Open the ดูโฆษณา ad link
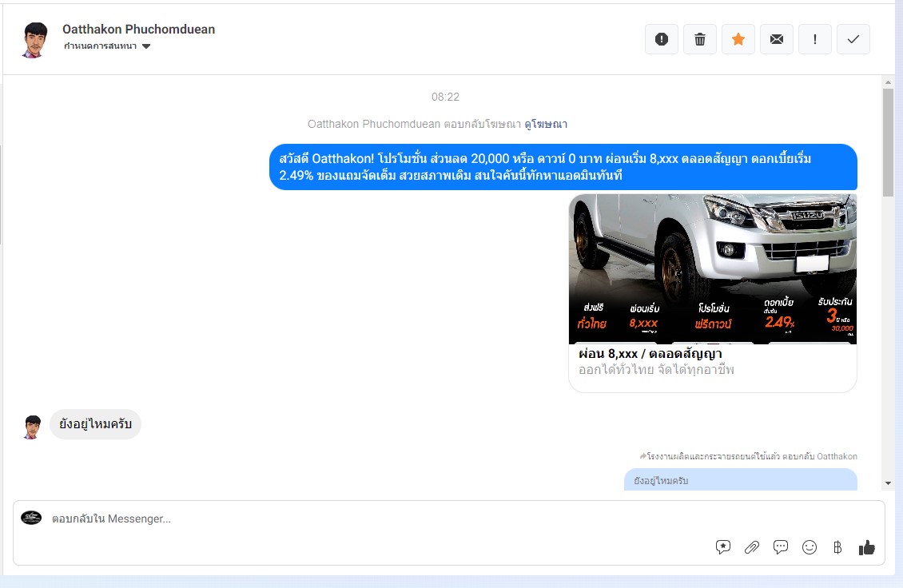The image size is (903, 588). pos(546,124)
